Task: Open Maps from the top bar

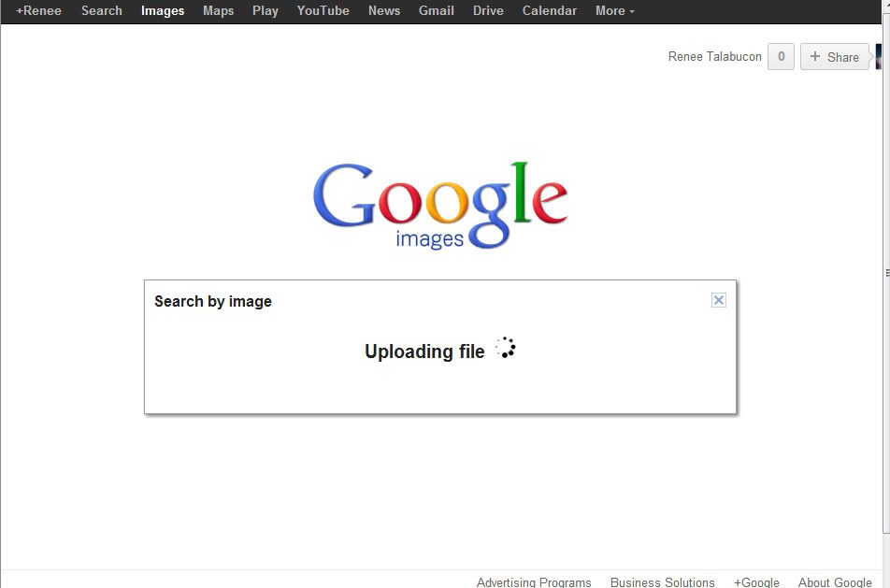Action: click(x=219, y=11)
